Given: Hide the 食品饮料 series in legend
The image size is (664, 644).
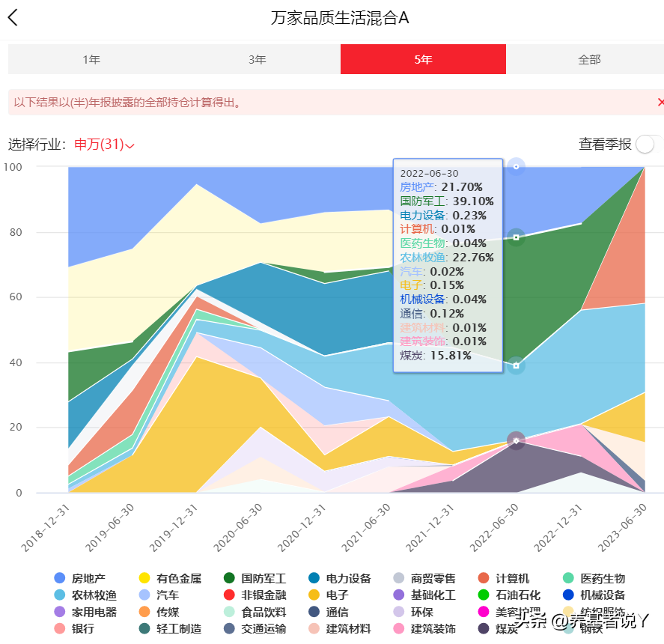Looking at the screenshot, I should pyautogui.click(x=255, y=613).
